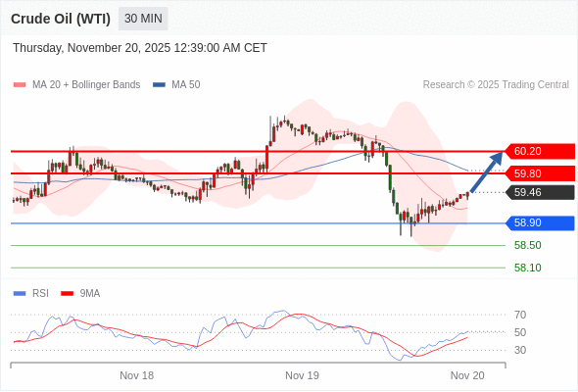Click the RSI blue legend swatch
Screen dimensions: 578x392
[20, 294]
